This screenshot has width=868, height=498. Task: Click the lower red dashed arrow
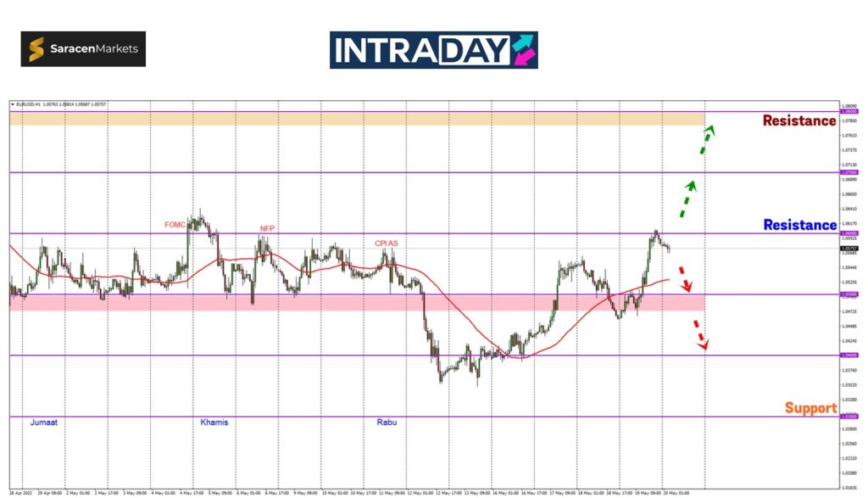(700, 335)
